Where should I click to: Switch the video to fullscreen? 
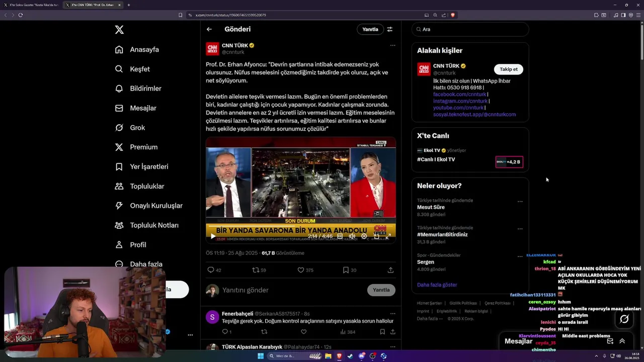pyautogui.click(x=388, y=236)
